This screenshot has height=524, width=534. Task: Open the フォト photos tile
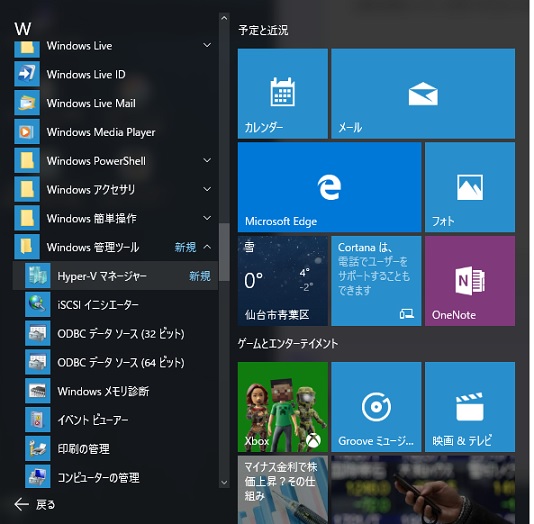470,187
